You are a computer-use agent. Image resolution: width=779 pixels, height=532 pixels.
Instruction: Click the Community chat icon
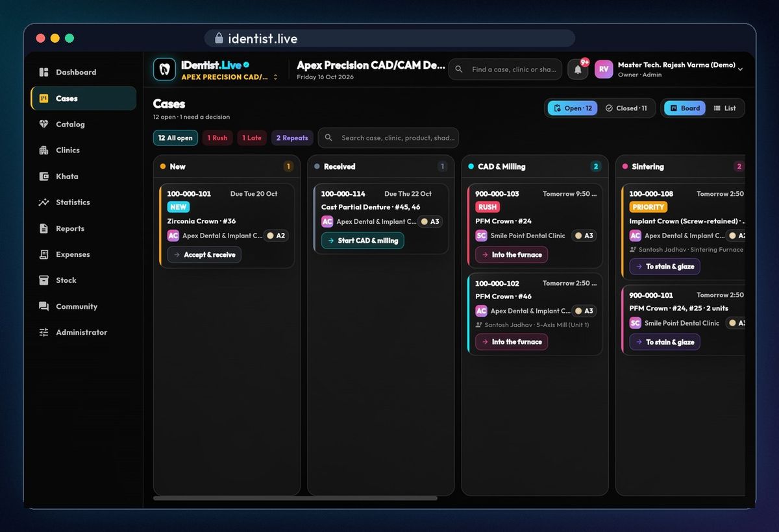pyautogui.click(x=43, y=306)
